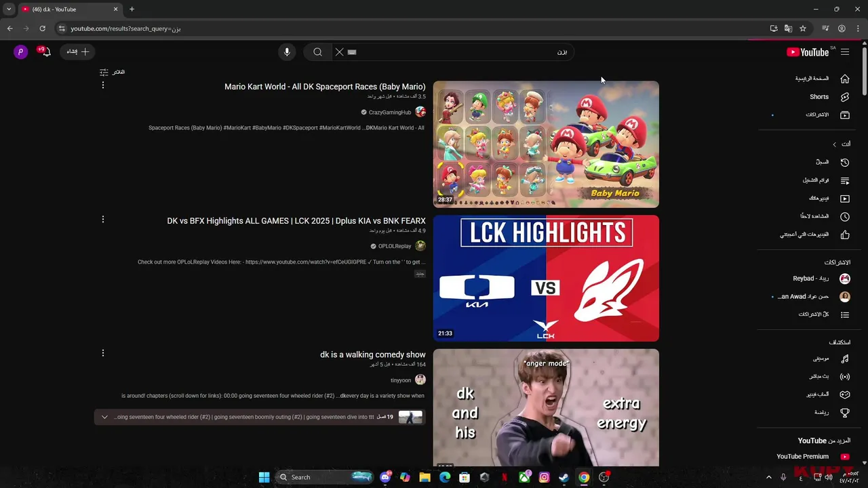Explore Live broadcast icon in sidebar
Screen dimensions: 868x488
click(845, 377)
